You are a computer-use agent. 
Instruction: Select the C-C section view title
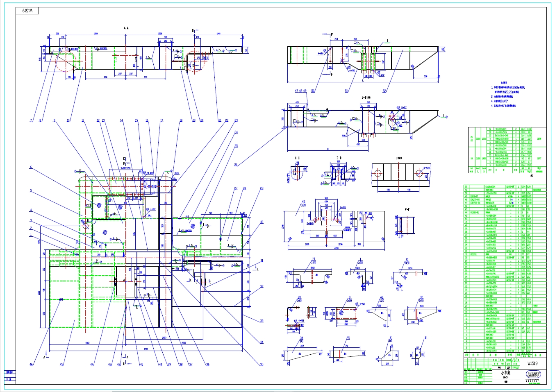297,158
